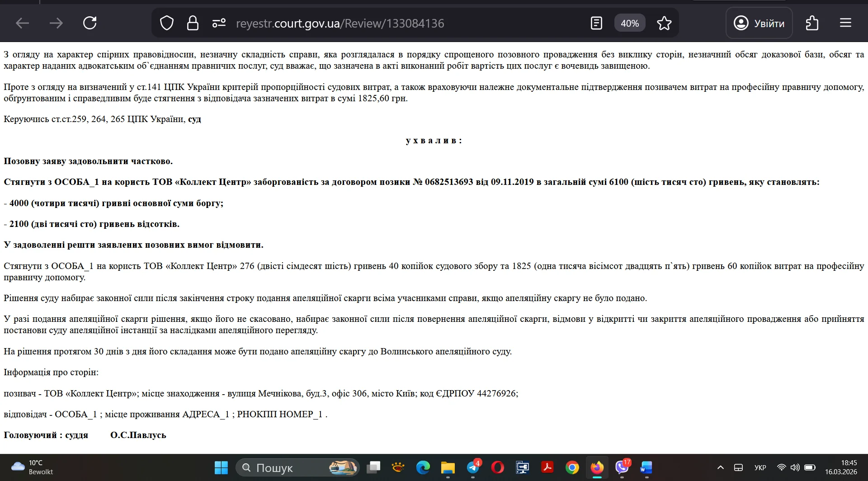This screenshot has width=868, height=481.
Task: Open tracking protection shield panel
Action: [167, 23]
